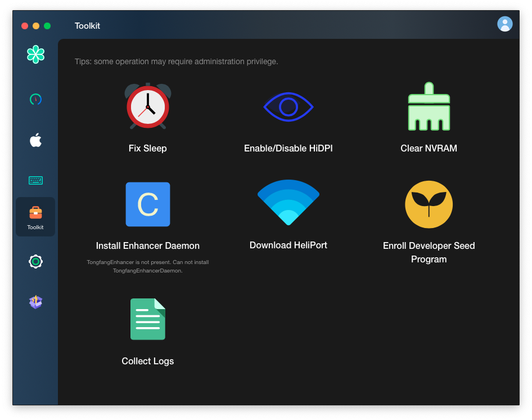
Task: Click the Collect Logs document icon
Action: 147,319
